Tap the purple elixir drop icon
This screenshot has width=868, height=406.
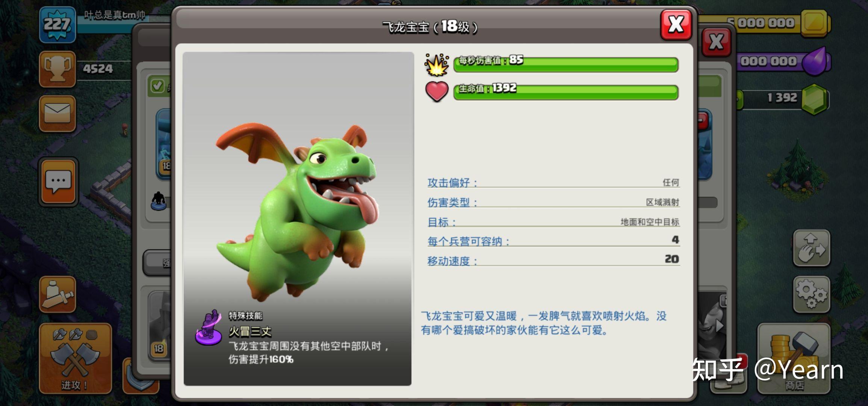click(x=815, y=61)
